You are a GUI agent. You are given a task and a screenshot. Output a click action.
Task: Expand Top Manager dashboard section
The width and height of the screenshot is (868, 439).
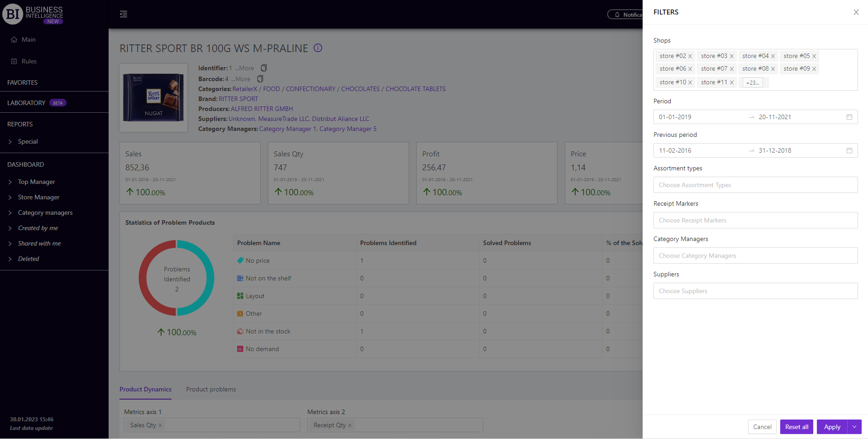36,182
